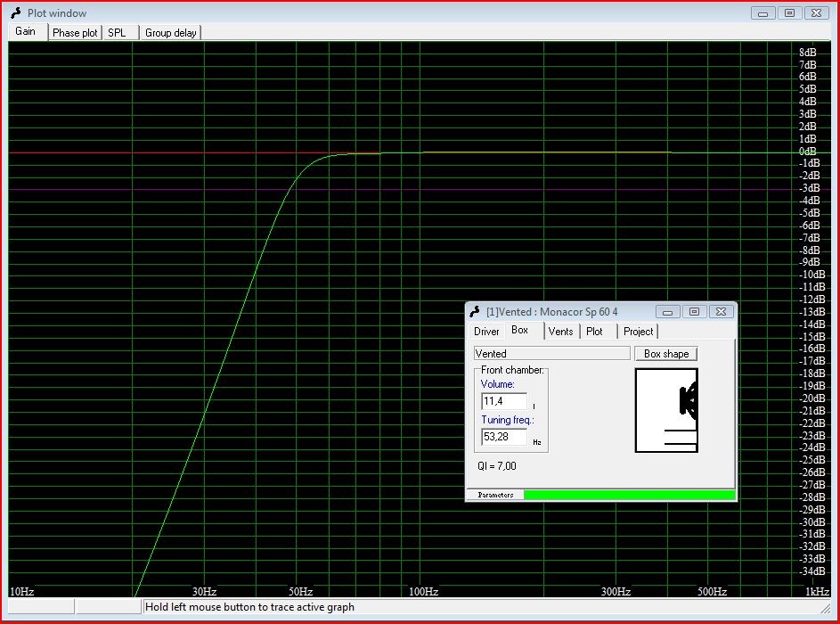Click the -10dB axis label
This screenshot has width=840, height=624.
coord(812,274)
